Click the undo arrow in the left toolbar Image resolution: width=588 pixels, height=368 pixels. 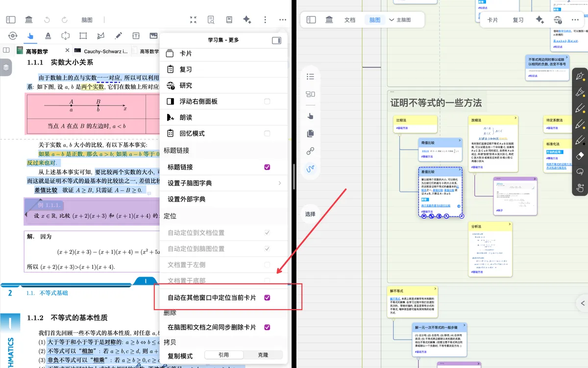click(x=47, y=20)
